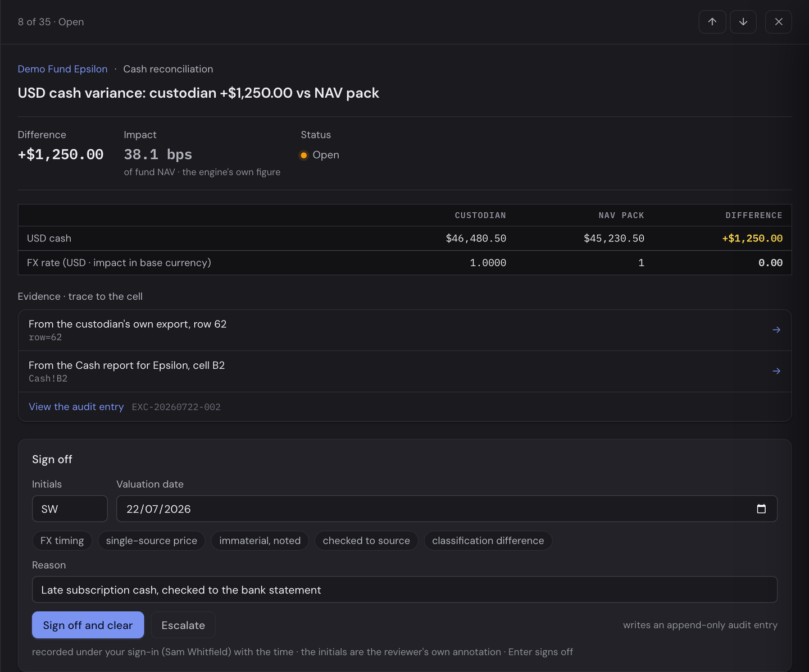Click the USD cash row label
Screen dimensions: 809x672
(49, 239)
